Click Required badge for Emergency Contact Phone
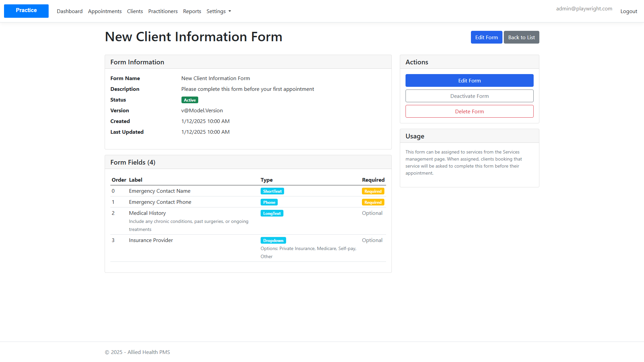This screenshot has width=644, height=362. click(x=373, y=202)
